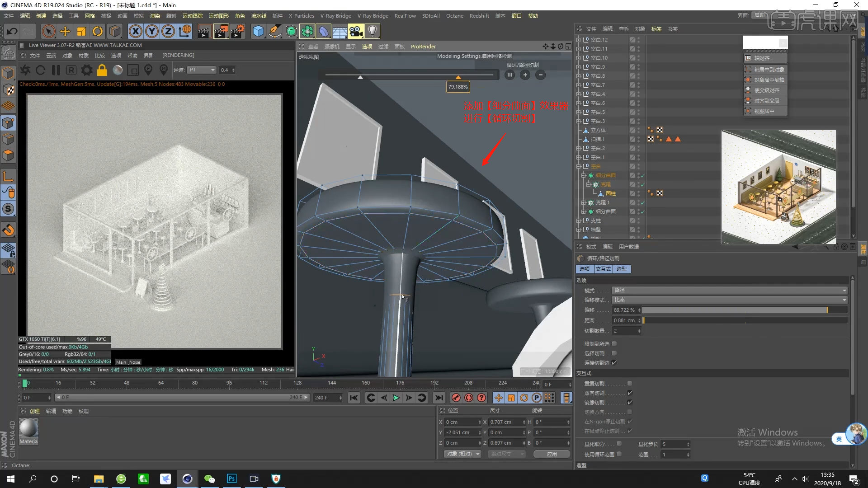Toggle the Octane Live Viewer lock resolution icon
The image size is (868, 488).
coord(102,70)
